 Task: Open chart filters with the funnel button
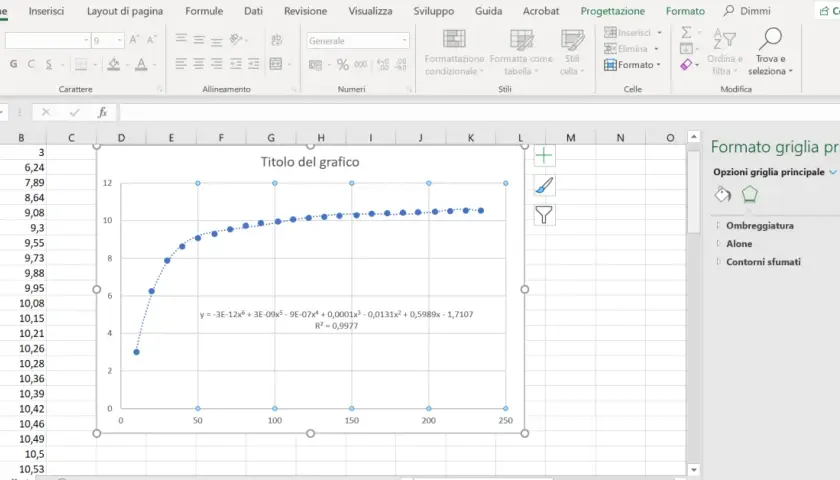pos(544,215)
